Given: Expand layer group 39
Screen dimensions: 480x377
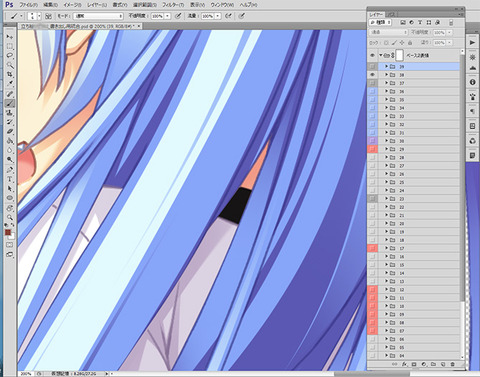Looking at the screenshot, I should [x=386, y=67].
